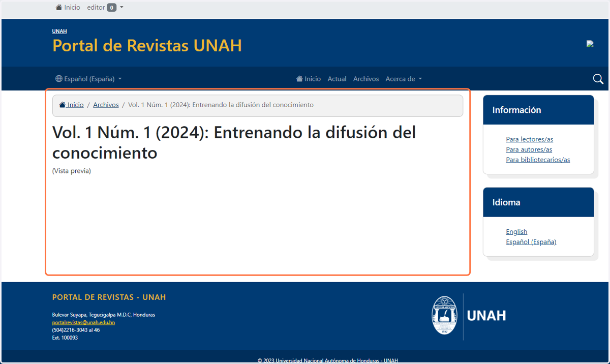Click the Portal de Revistas UNAH title
Image resolution: width=610 pixels, height=364 pixels.
point(147,46)
